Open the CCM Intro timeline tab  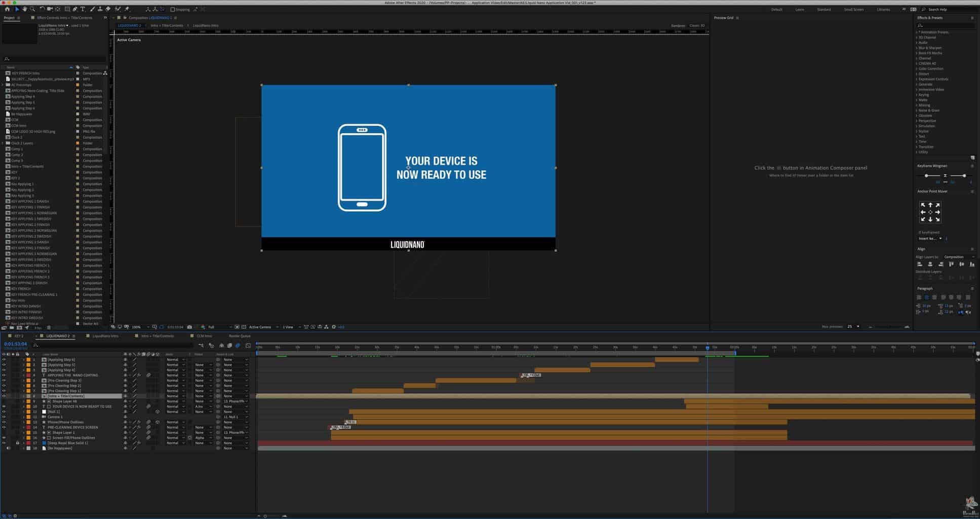[x=204, y=336]
